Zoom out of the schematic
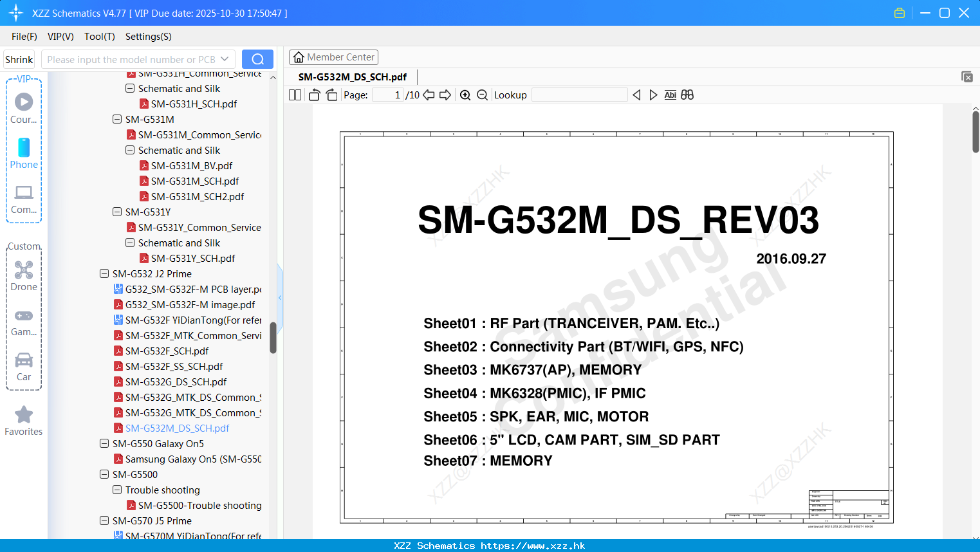 pyautogui.click(x=482, y=95)
